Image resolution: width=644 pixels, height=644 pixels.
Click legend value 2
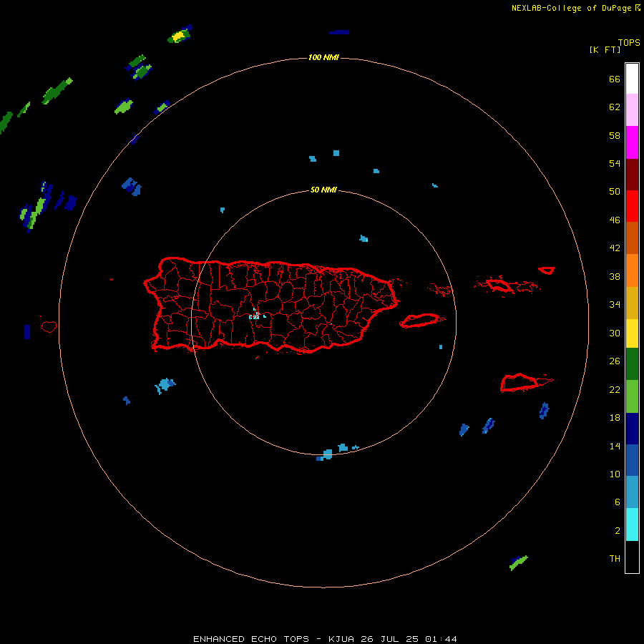[617, 531]
